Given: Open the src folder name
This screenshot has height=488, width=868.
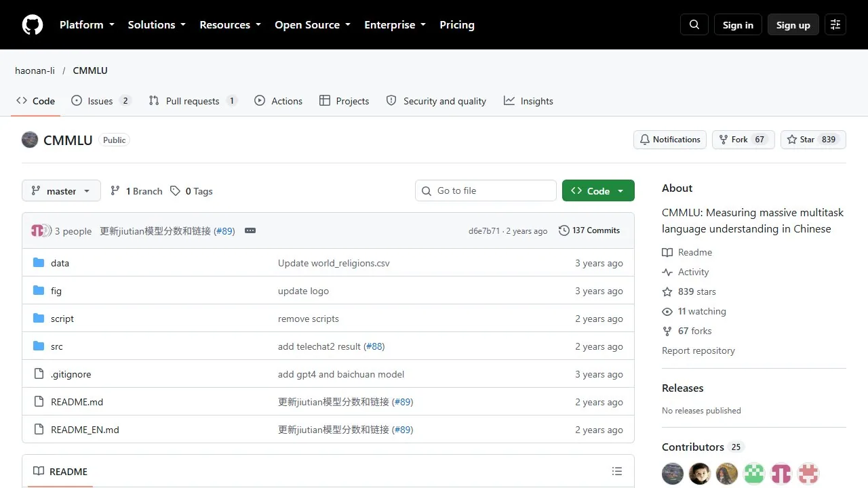Looking at the screenshot, I should tap(57, 346).
